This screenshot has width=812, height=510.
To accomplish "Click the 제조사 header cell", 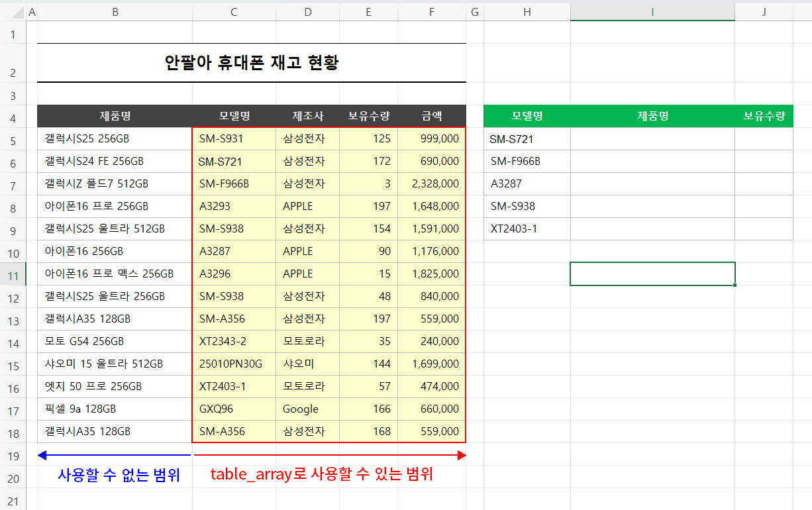I will [308, 117].
